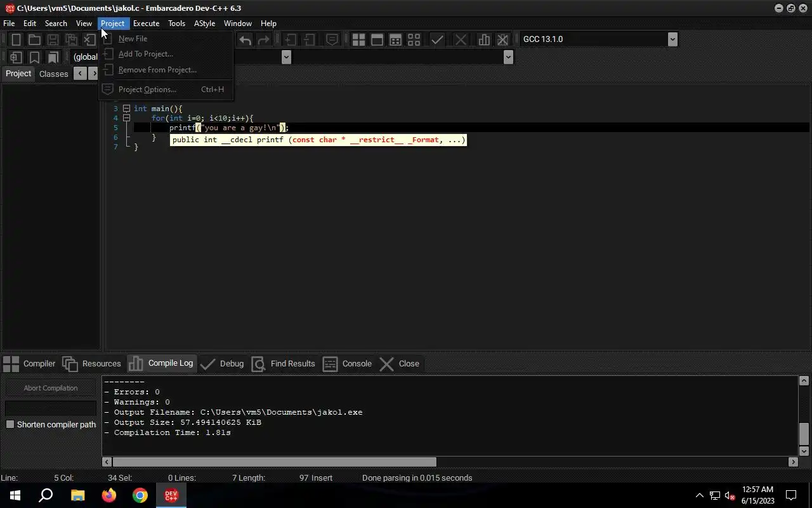Viewport: 812px width, 508px height.
Task: Open the Execute menu
Action: 146,23
